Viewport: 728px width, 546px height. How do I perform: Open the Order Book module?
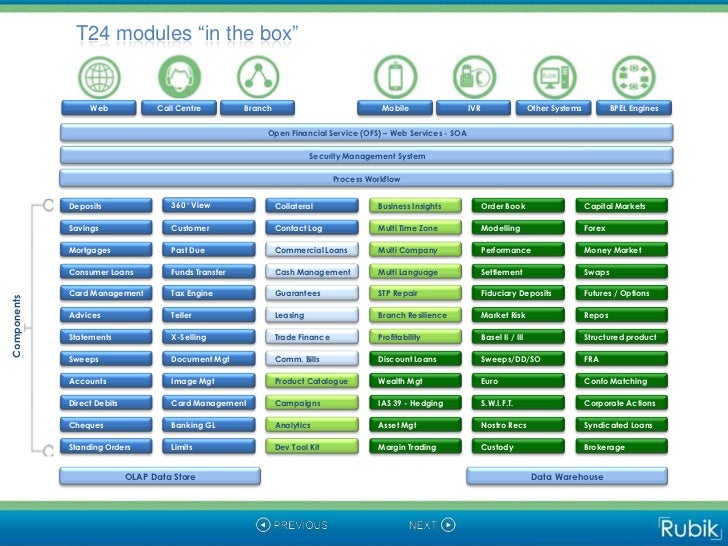(x=518, y=206)
